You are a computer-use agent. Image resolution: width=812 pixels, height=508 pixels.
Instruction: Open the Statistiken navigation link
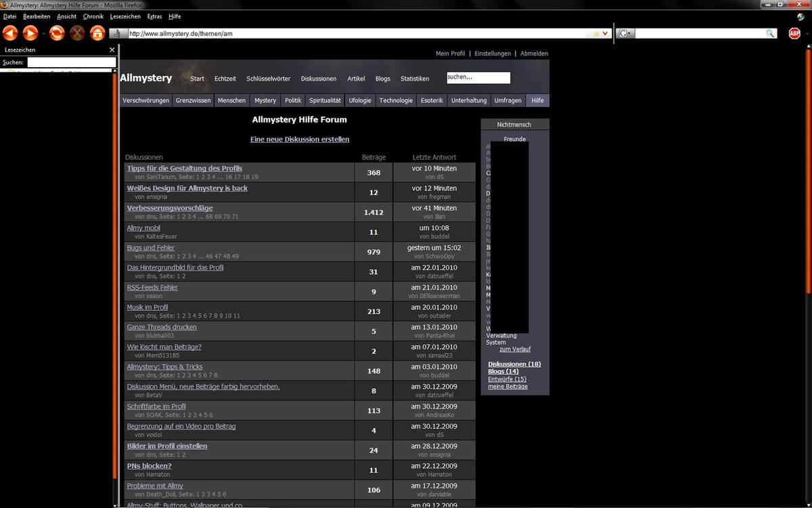coord(415,79)
